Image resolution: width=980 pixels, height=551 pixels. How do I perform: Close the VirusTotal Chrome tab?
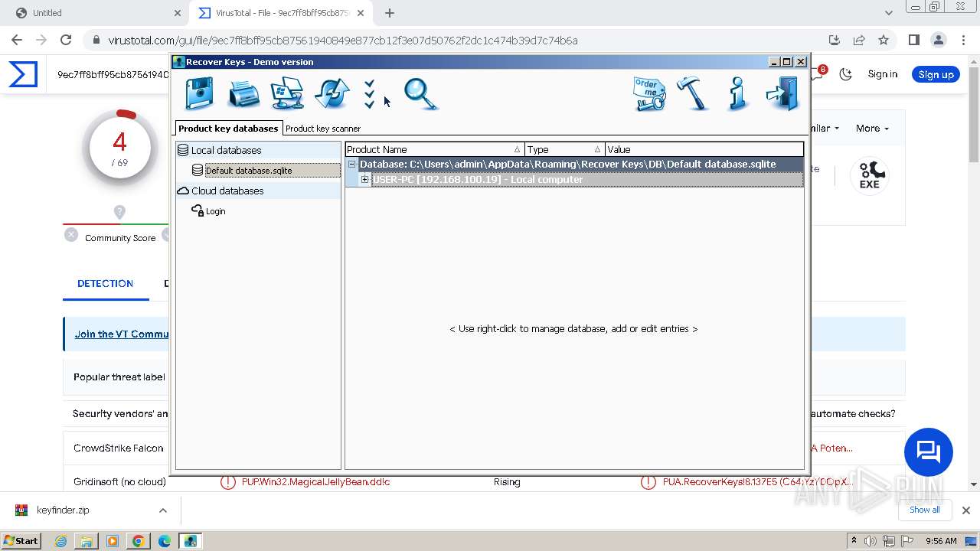click(x=361, y=13)
